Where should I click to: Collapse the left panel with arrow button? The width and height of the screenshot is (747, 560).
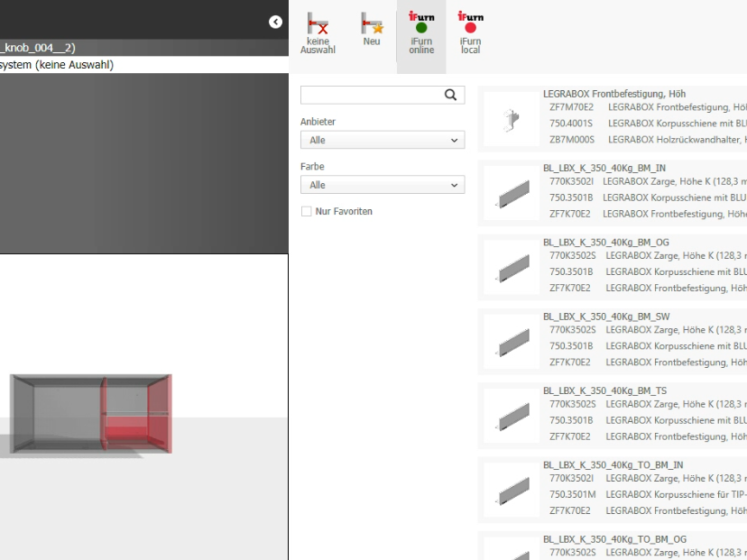tap(275, 22)
